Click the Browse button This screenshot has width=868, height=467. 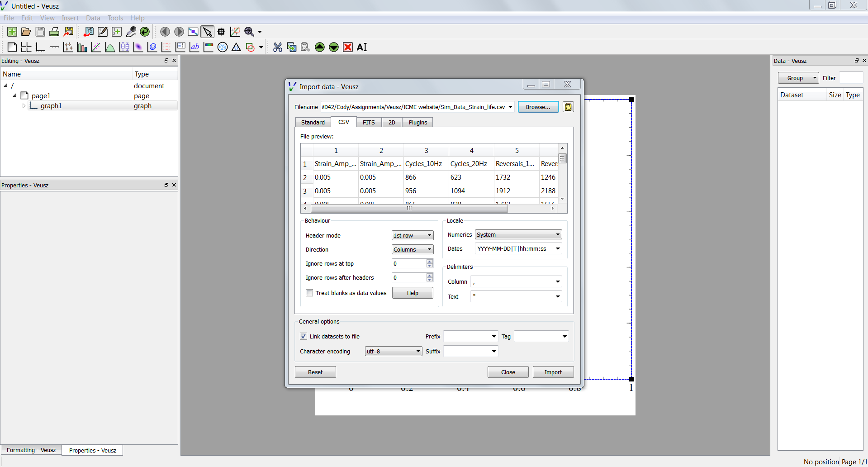click(538, 107)
